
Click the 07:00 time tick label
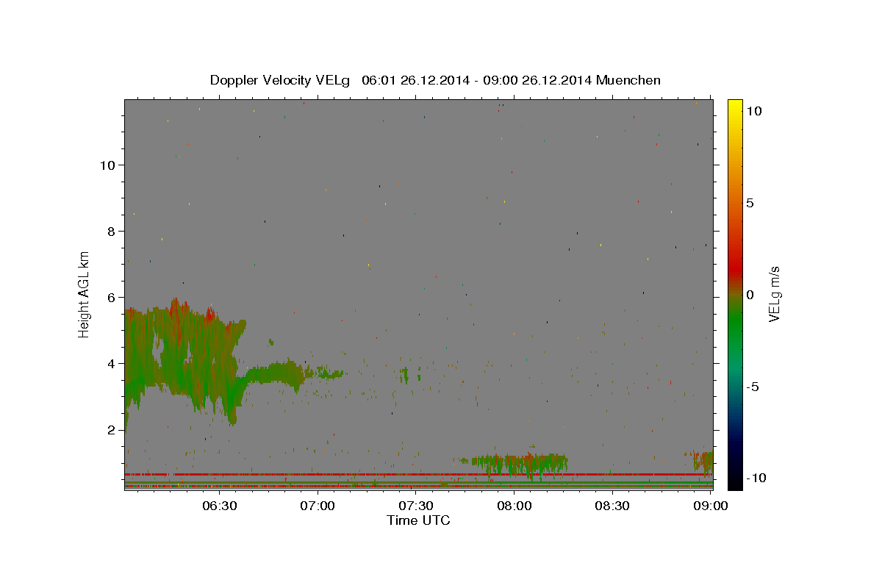(318, 506)
